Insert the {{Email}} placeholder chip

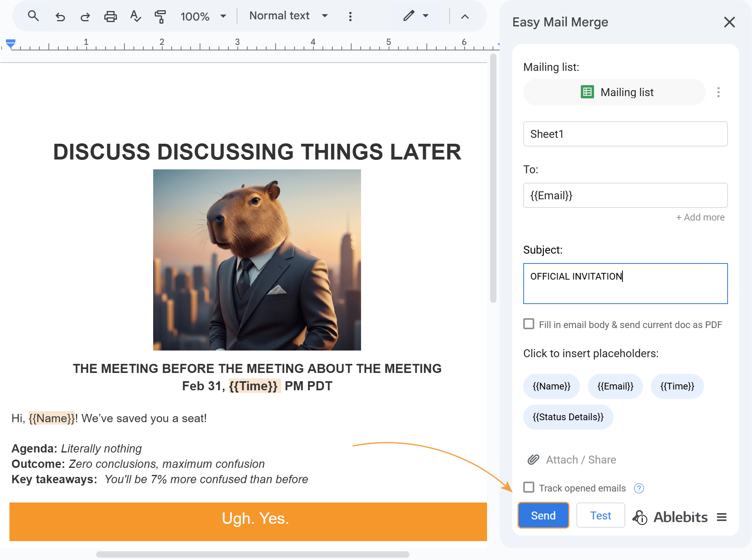click(x=615, y=386)
